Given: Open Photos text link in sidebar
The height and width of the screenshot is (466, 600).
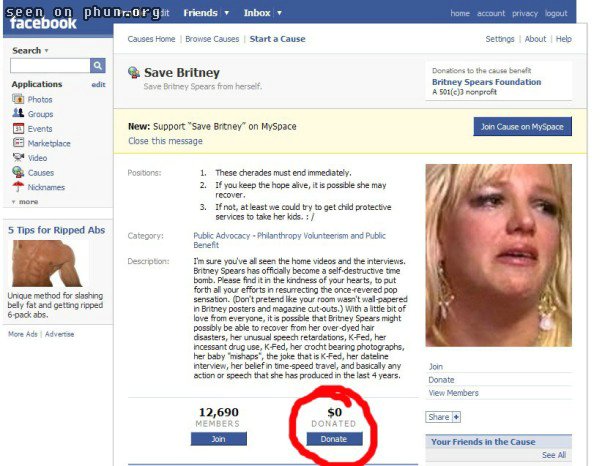Looking at the screenshot, I should pos(40,99).
